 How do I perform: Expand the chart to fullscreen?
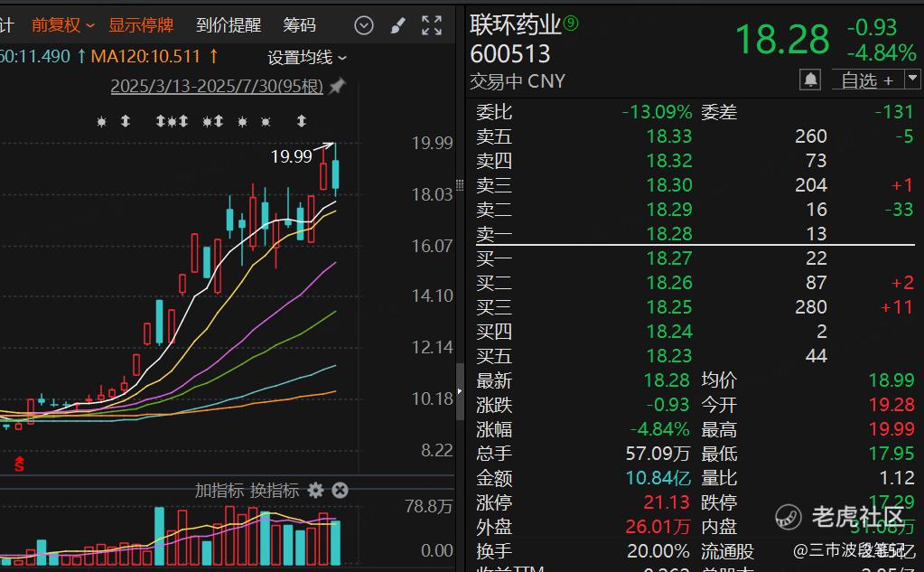(x=432, y=25)
